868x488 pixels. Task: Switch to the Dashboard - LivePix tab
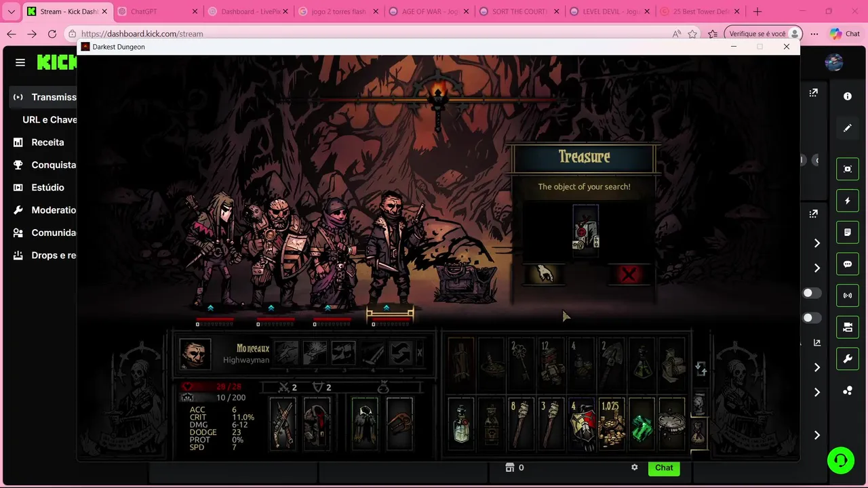pyautogui.click(x=249, y=12)
